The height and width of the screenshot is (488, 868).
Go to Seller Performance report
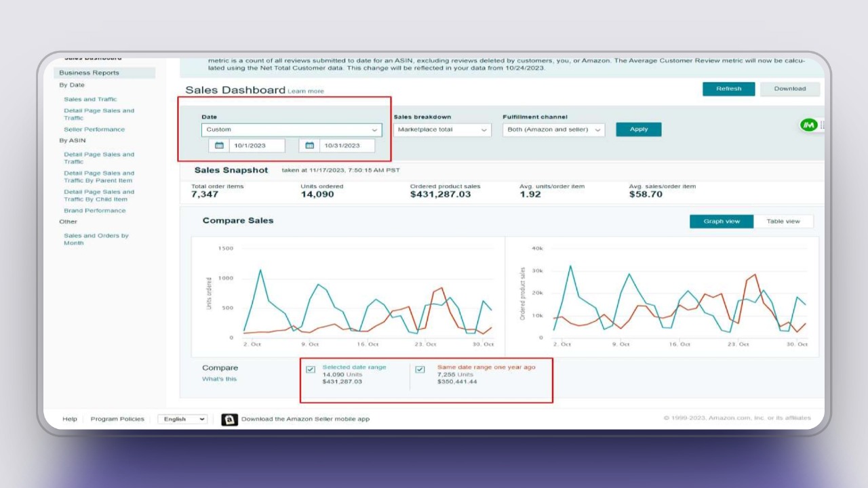[x=94, y=129]
